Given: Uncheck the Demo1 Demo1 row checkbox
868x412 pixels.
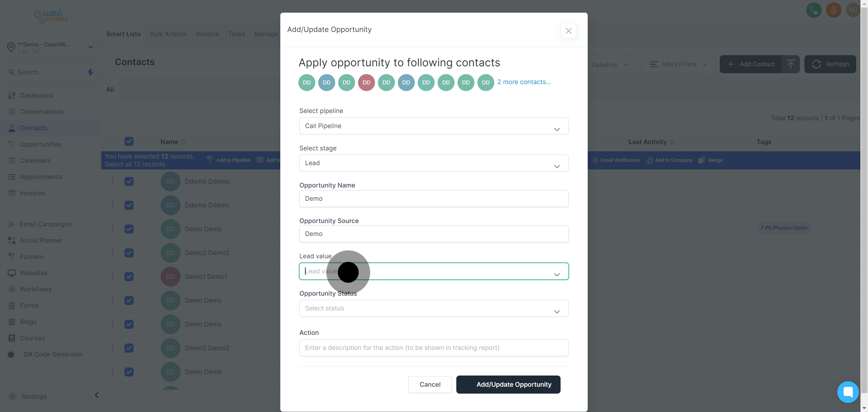Looking at the screenshot, I should click(129, 277).
